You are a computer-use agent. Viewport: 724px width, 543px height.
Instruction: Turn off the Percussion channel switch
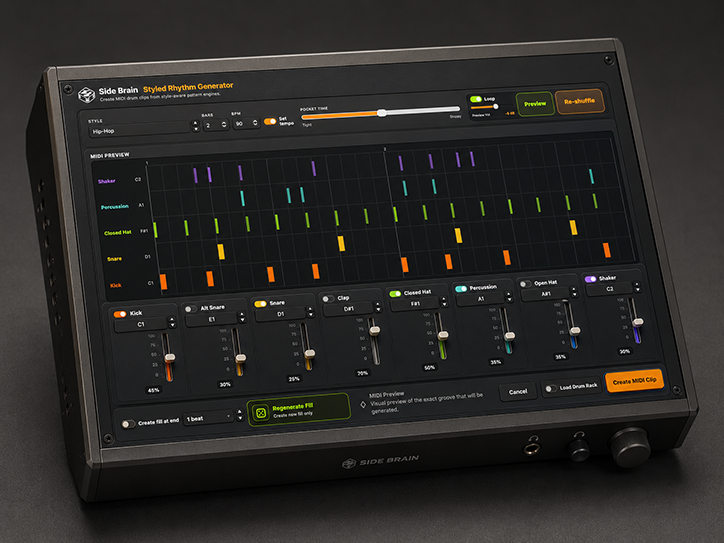pos(461,289)
